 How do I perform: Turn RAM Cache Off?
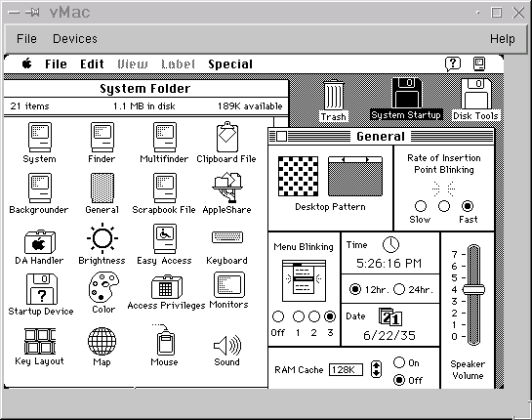click(399, 380)
